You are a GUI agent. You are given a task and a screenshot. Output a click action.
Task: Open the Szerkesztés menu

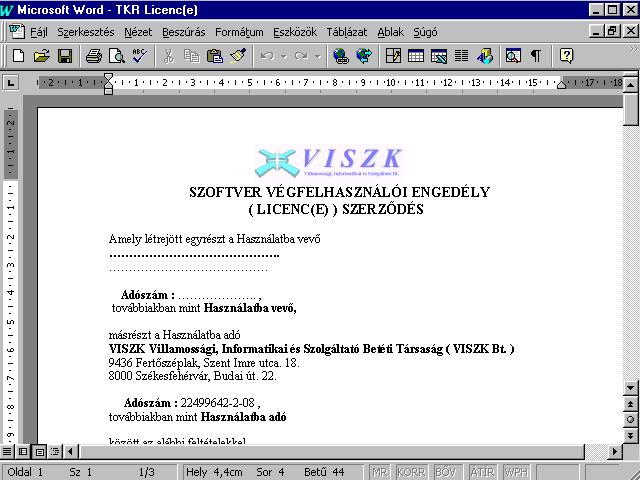(x=86, y=32)
